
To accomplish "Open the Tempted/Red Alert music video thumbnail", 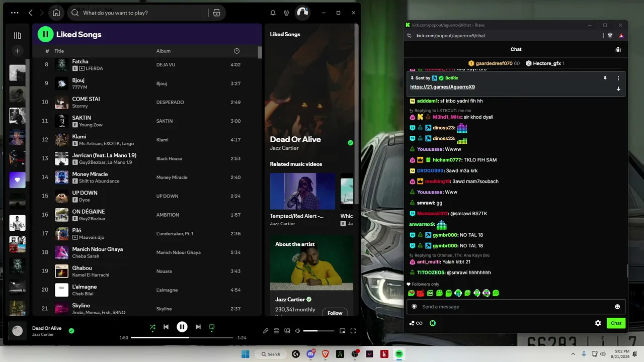I will pyautogui.click(x=303, y=191).
